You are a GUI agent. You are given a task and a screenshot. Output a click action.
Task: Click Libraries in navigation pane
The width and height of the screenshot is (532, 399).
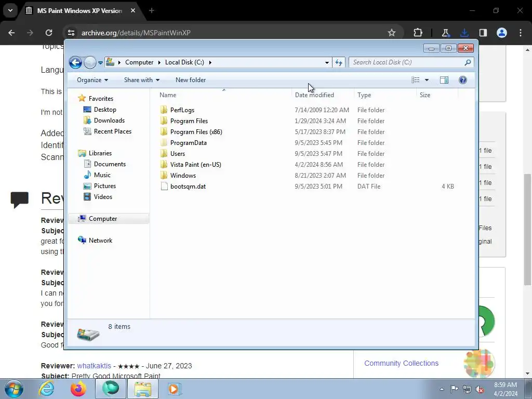tap(100, 153)
